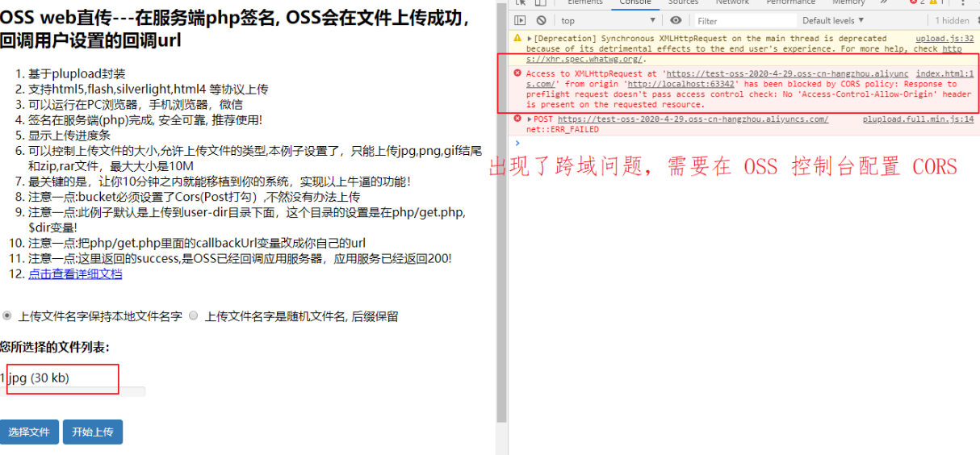Open the upload.js:32 source link
The width and height of the screenshot is (980, 455).
point(944,38)
